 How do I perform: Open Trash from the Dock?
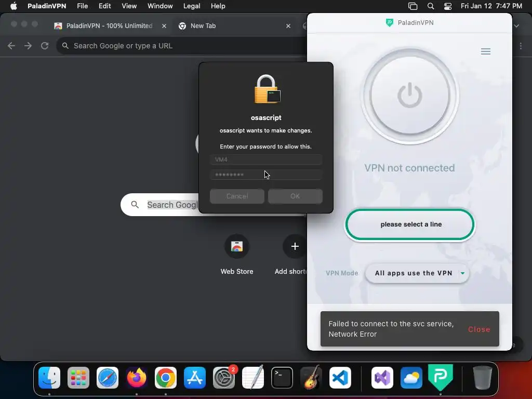[x=483, y=377]
